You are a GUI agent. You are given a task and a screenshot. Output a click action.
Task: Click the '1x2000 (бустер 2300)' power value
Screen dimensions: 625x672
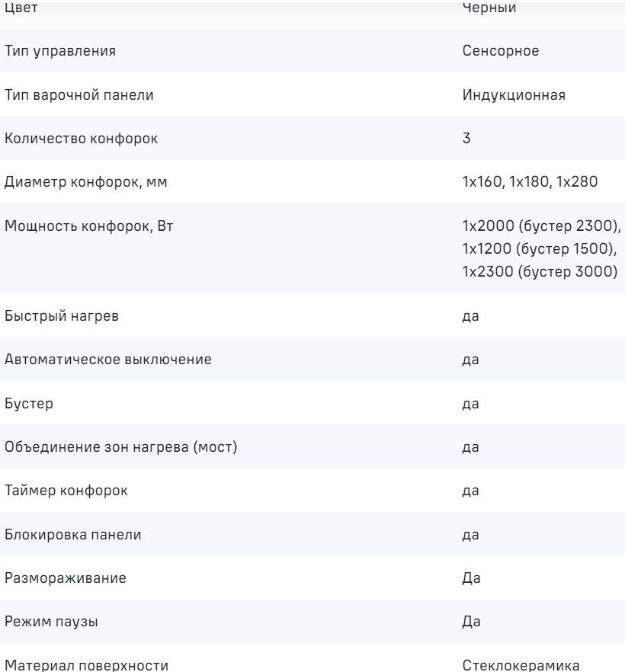[541, 226]
